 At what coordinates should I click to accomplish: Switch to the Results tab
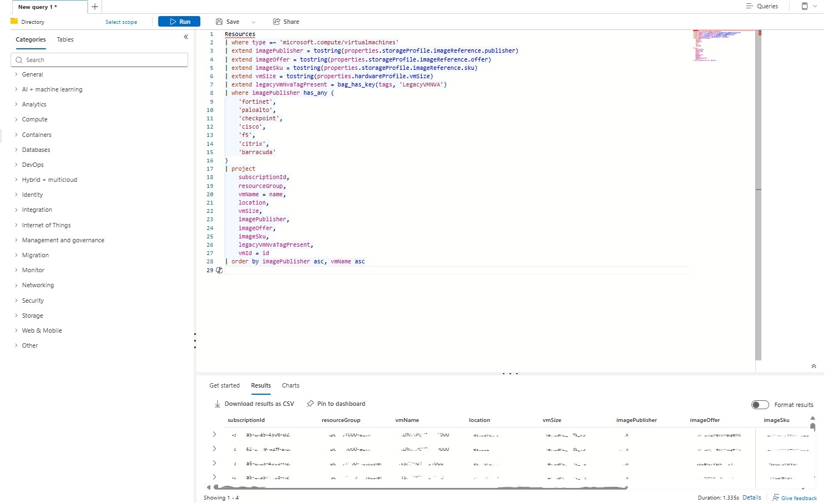[261, 385]
